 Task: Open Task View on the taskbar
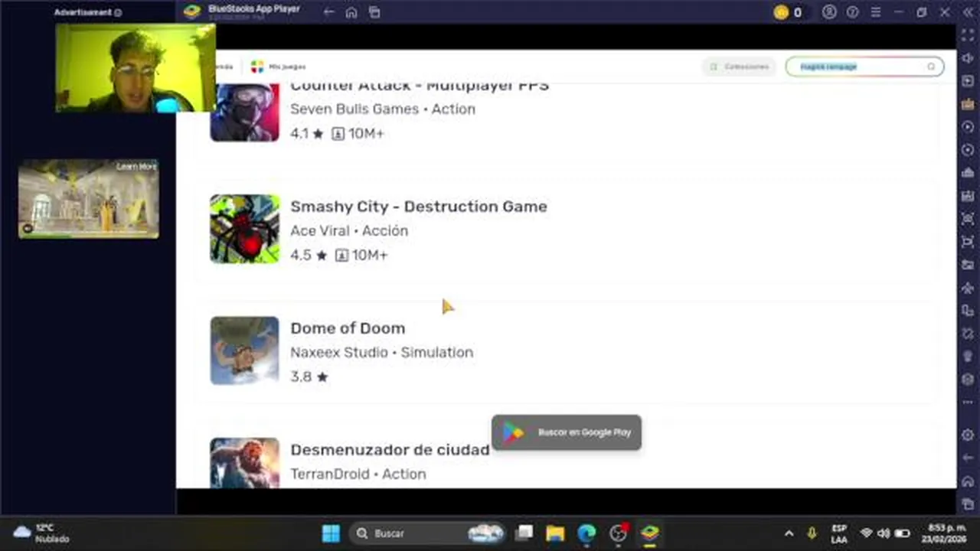524,533
